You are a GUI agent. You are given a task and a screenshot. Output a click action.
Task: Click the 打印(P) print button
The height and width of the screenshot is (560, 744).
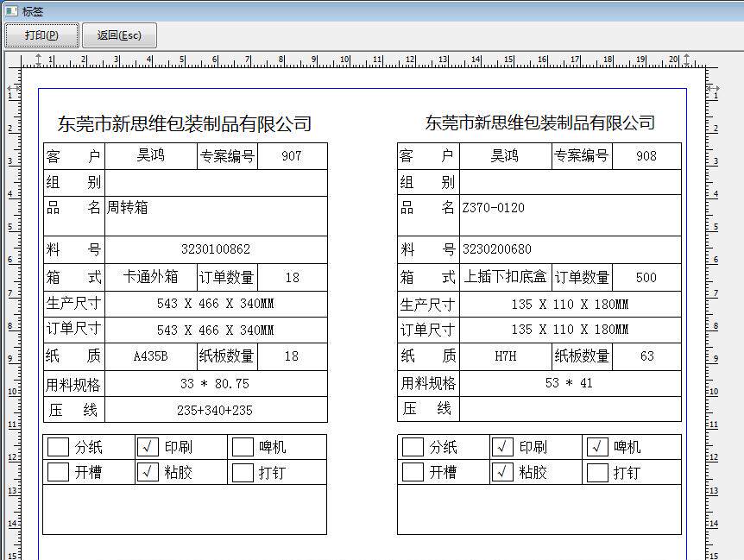[41, 35]
